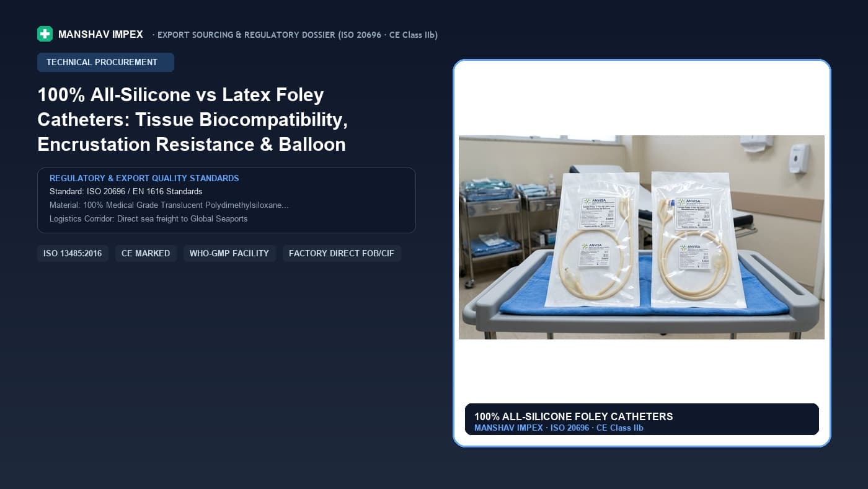Click the REGULATORY & EXPORT QUALITY STANDARDS heading
Viewport: 868px width, 489px height.
click(144, 178)
